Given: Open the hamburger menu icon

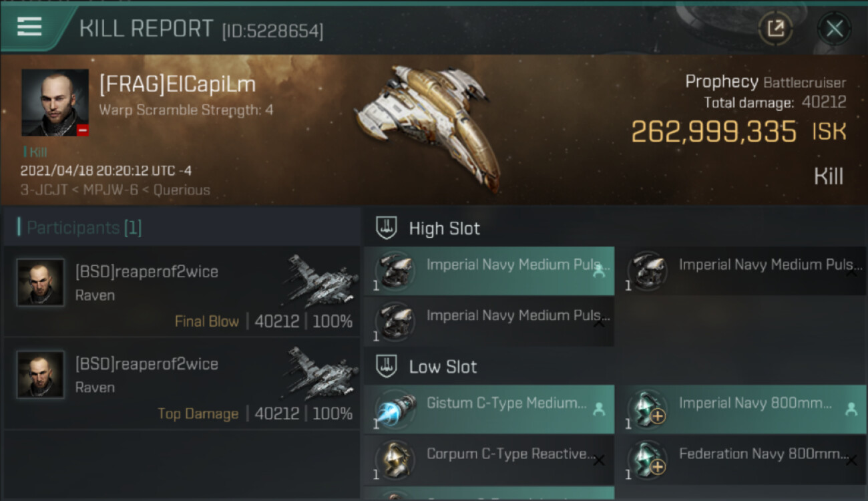Looking at the screenshot, I should [30, 26].
